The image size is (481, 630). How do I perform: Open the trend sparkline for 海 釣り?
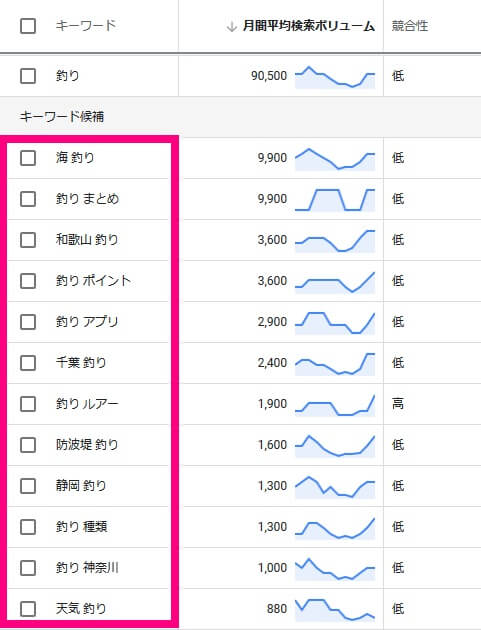click(x=335, y=159)
